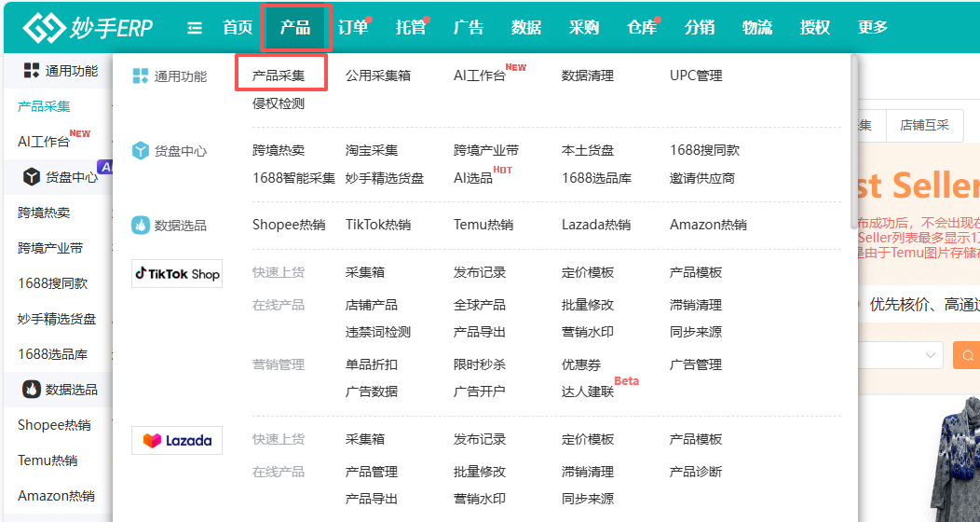
Task: Select 产品采集 in the dropdown panel
Action: click(x=279, y=76)
